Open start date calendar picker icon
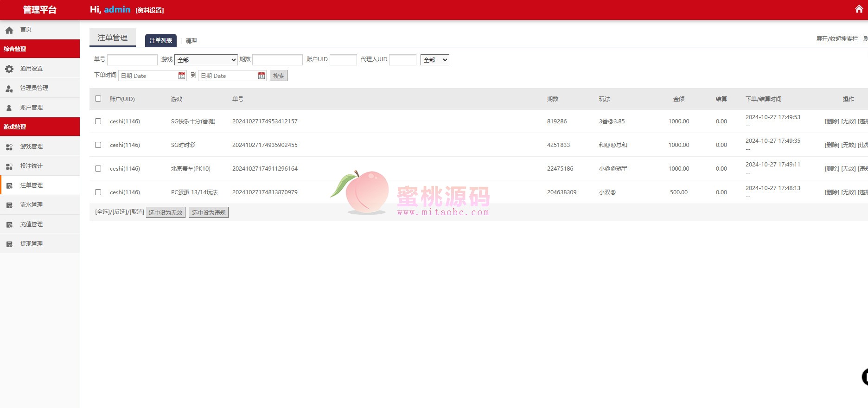 182,76
